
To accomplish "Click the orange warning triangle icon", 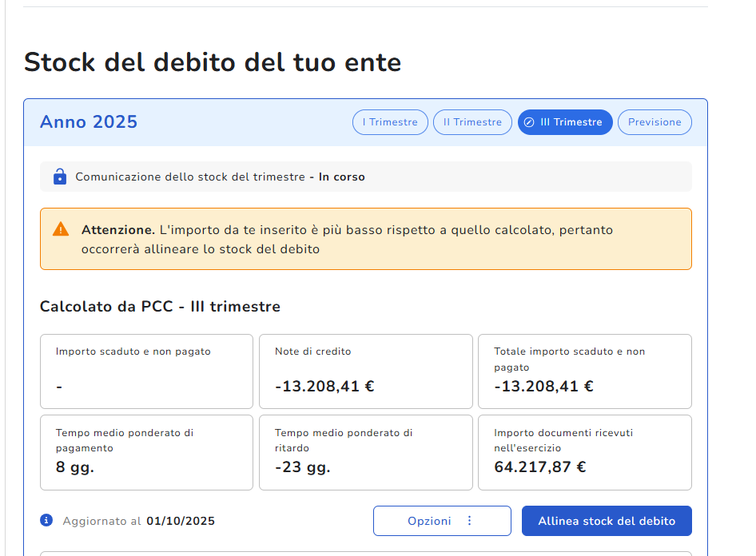I will coord(61,230).
